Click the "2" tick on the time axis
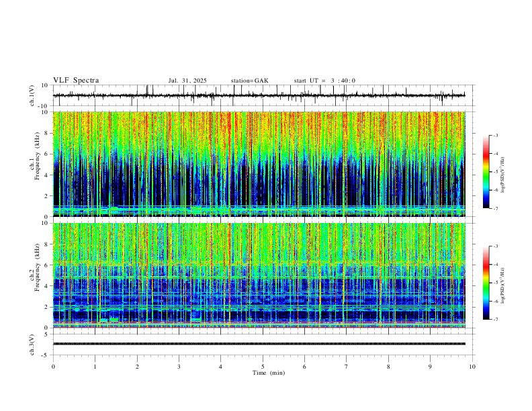 [x=137, y=367]
